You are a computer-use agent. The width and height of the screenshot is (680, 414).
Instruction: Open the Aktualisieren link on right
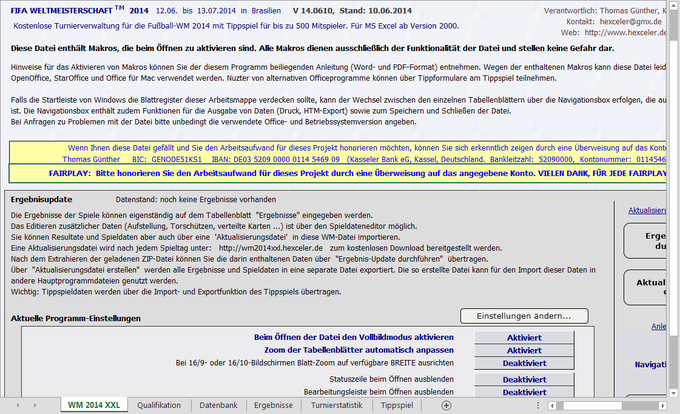tap(647, 210)
